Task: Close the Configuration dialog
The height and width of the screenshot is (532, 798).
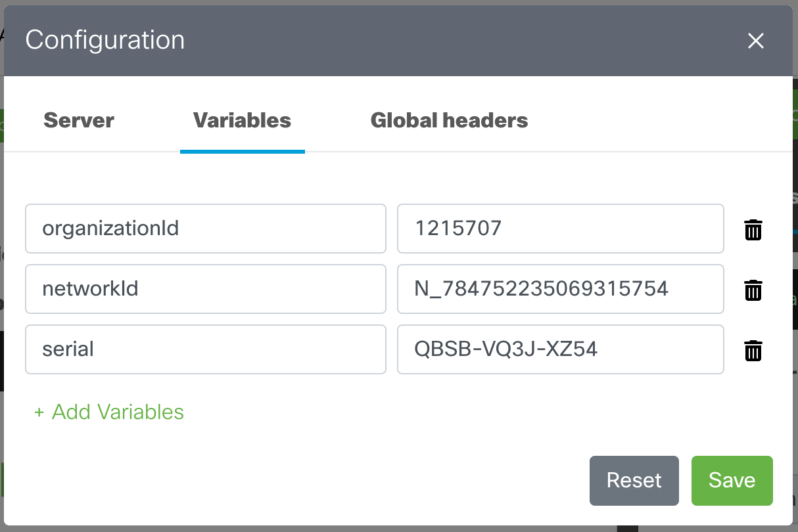Action: (x=755, y=41)
